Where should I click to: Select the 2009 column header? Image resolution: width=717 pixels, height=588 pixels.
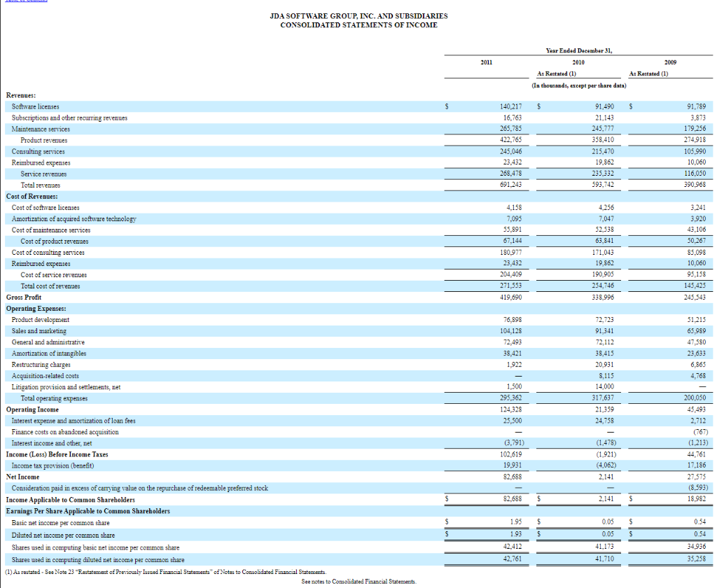click(x=670, y=62)
